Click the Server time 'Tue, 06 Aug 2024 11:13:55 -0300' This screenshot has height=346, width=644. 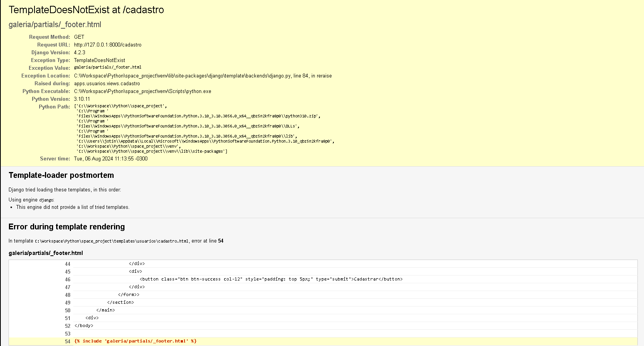111,158
